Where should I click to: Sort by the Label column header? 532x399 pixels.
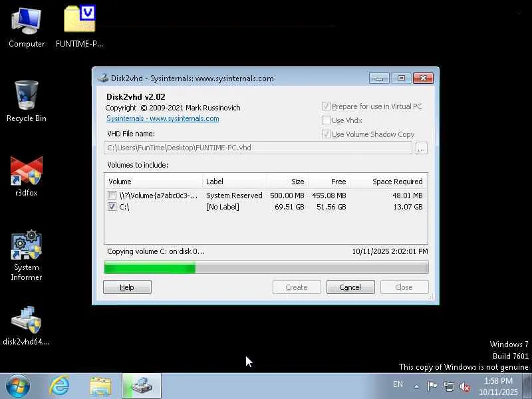[x=234, y=182]
